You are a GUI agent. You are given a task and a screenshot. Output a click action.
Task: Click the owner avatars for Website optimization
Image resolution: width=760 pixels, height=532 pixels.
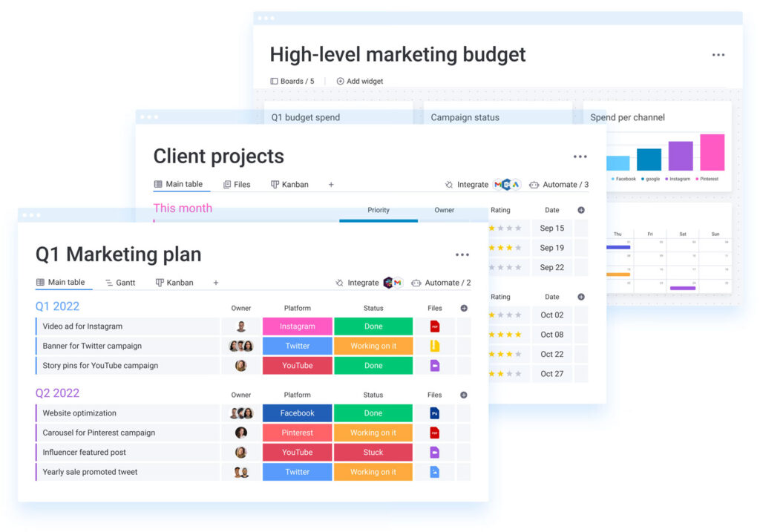coord(241,413)
